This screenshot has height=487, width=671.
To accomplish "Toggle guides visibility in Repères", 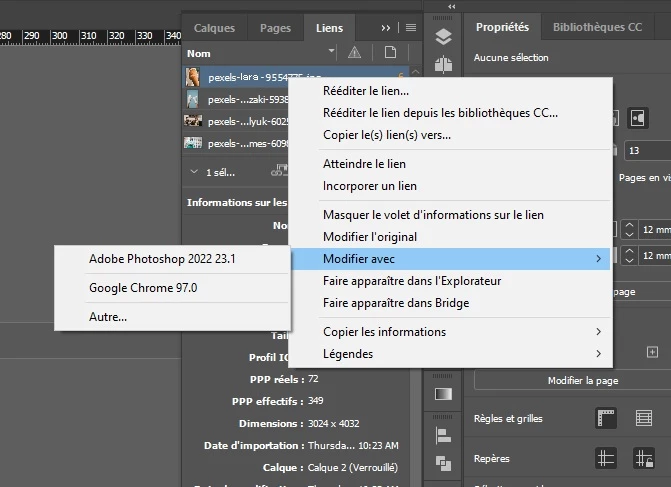I will tap(606, 458).
